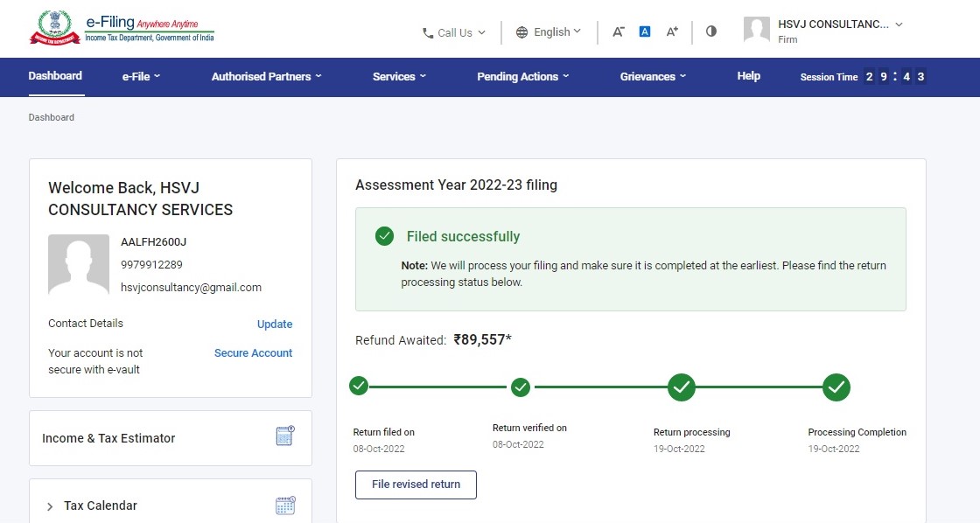Click the Return filed on step checkmark
The width and height of the screenshot is (980, 523).
pyautogui.click(x=359, y=387)
